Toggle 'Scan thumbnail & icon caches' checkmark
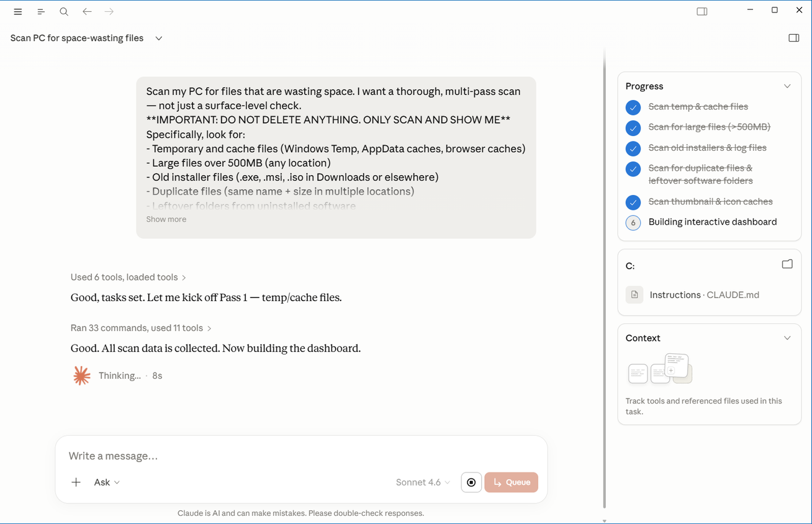812x524 pixels. coord(633,202)
